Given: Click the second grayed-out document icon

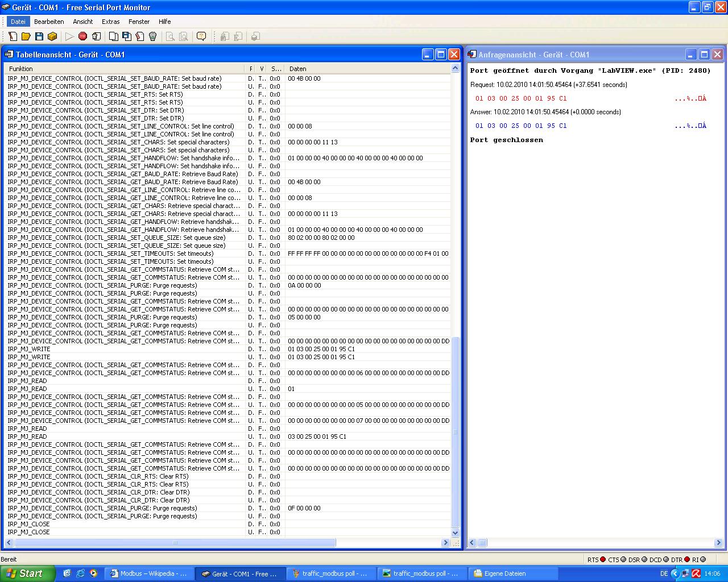Looking at the screenshot, I should click(x=238, y=36).
